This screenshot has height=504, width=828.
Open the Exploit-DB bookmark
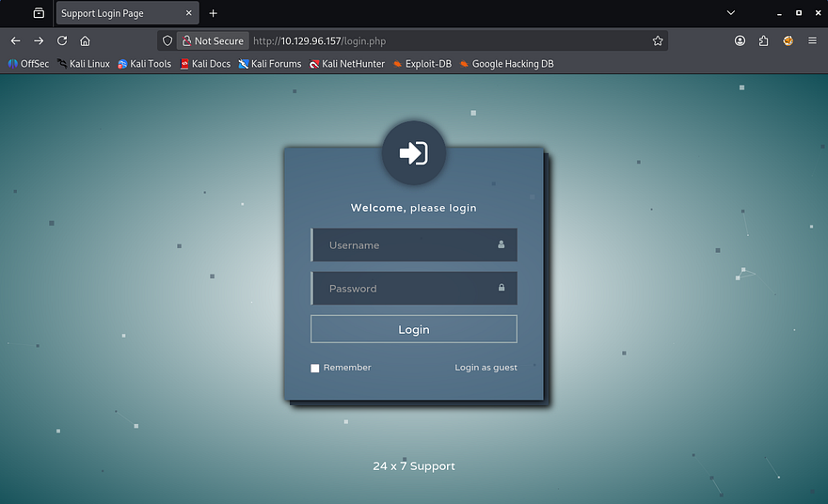422,64
